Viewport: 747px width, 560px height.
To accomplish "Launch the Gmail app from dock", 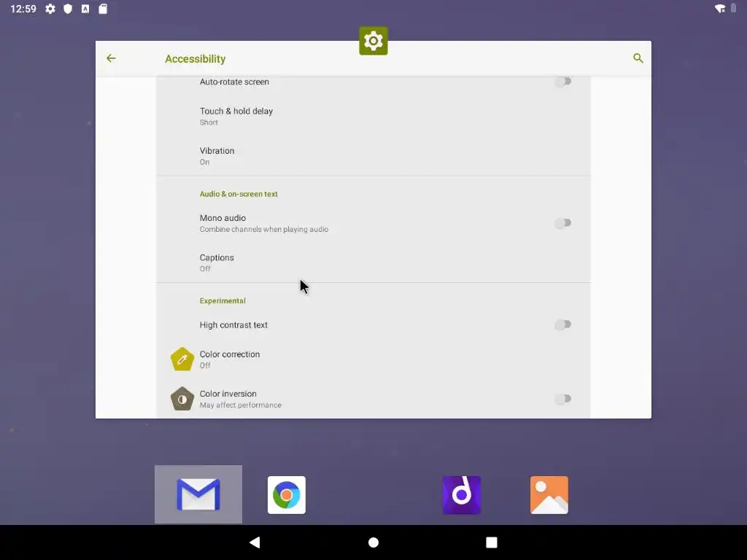I will (198, 494).
